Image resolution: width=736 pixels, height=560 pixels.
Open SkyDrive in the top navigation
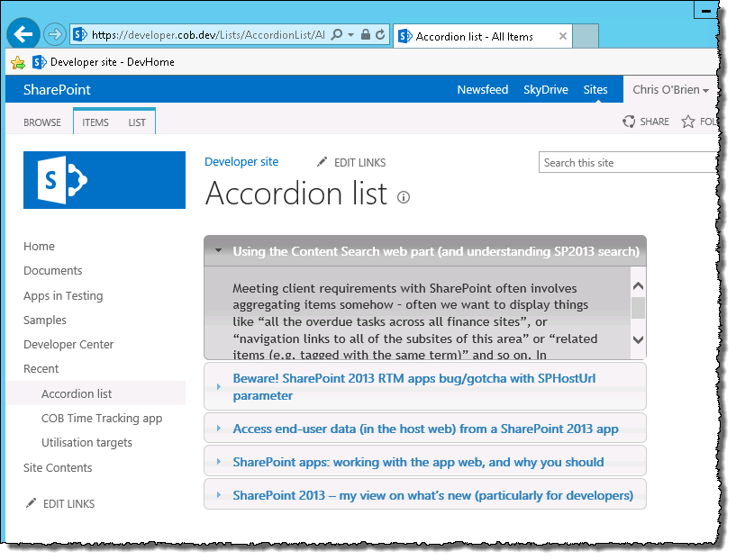pyautogui.click(x=545, y=89)
